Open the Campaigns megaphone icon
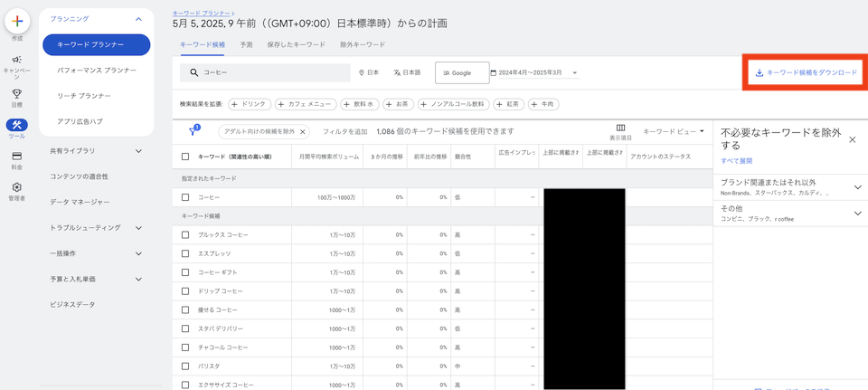 point(17,60)
